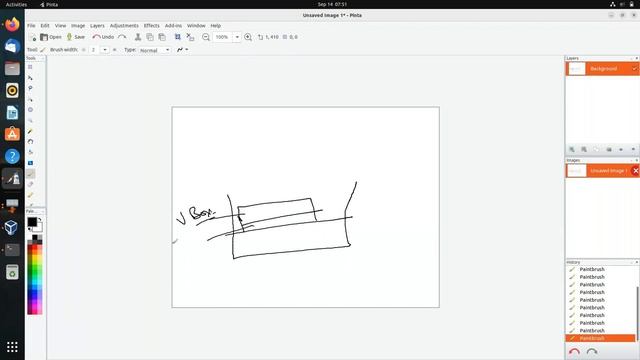Select the Background layer thumbnail
640x360 pixels.
pyautogui.click(x=577, y=69)
